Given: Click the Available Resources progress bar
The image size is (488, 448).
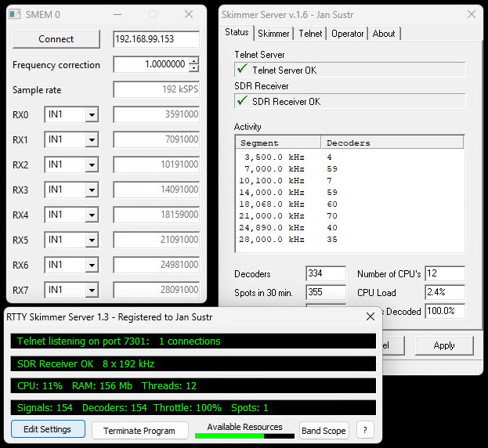Looking at the screenshot, I should click(244, 435).
